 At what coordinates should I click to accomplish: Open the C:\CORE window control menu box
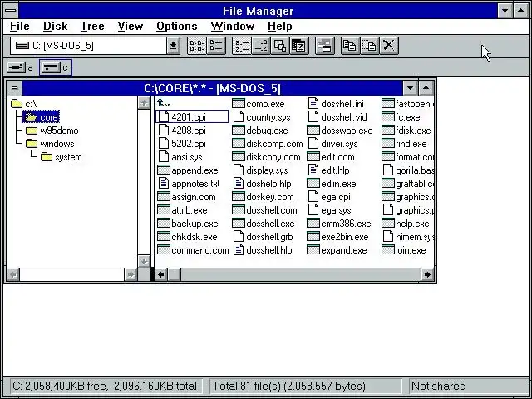14,88
